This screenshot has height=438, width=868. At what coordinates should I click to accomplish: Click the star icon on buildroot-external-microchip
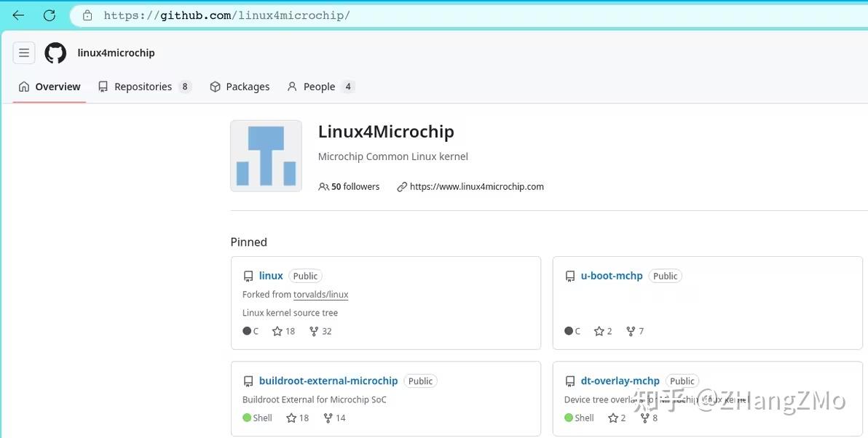coord(291,417)
